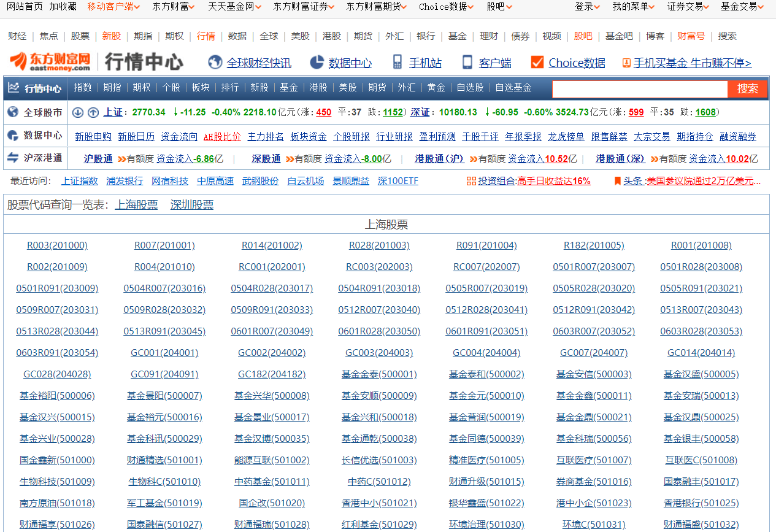Expand the 证券交易 dropdown

(x=690, y=7)
